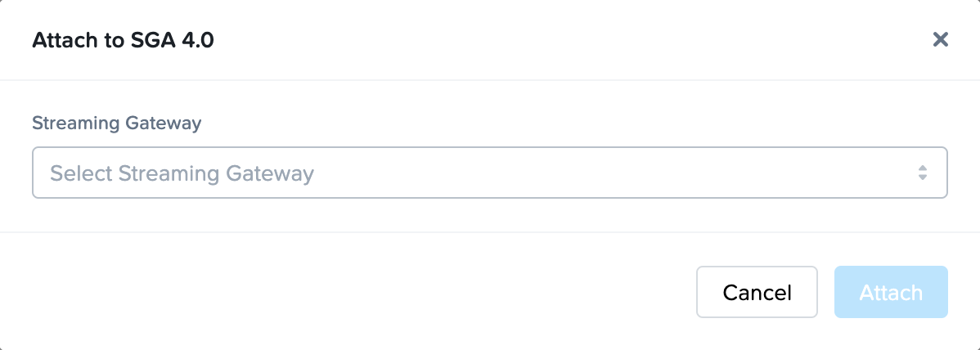The height and width of the screenshot is (350, 980).
Task: Exit the dialog using the top-right X
Action: coord(940,39)
